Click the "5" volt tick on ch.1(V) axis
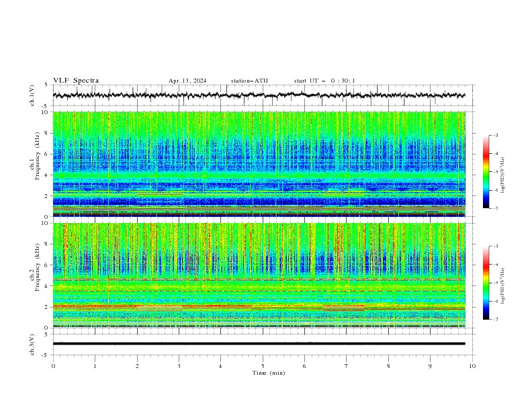This screenshot has height=411, width=532. [46, 85]
